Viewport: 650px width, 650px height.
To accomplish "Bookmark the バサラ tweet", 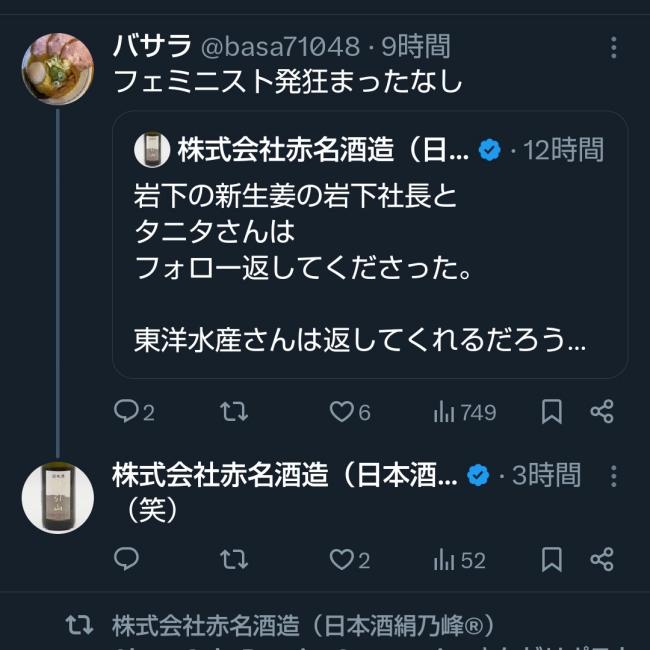I will tap(552, 412).
